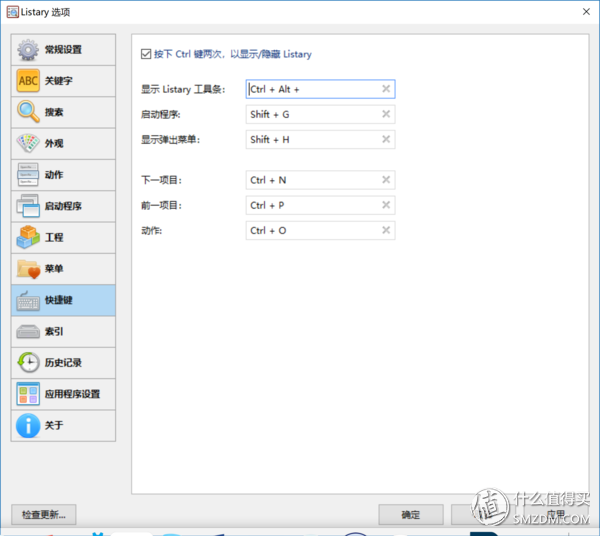Switch to the 外观 tab label
This screenshot has width=600, height=536.
tap(54, 143)
